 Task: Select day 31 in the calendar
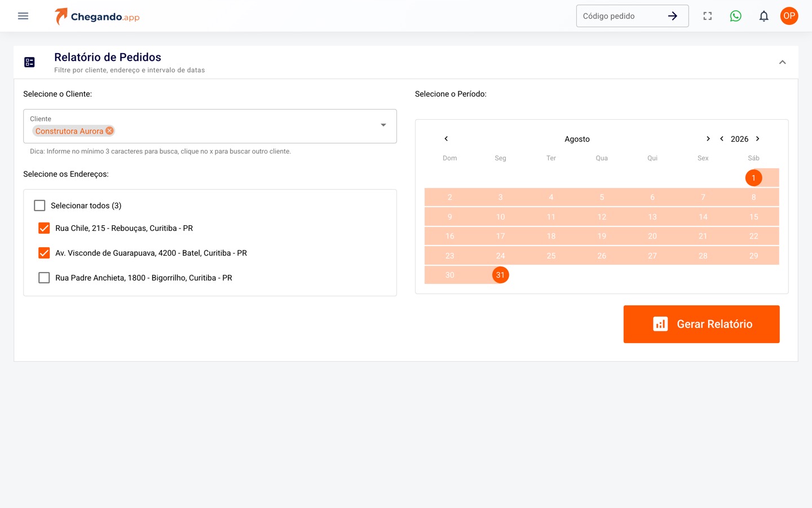tap(500, 275)
